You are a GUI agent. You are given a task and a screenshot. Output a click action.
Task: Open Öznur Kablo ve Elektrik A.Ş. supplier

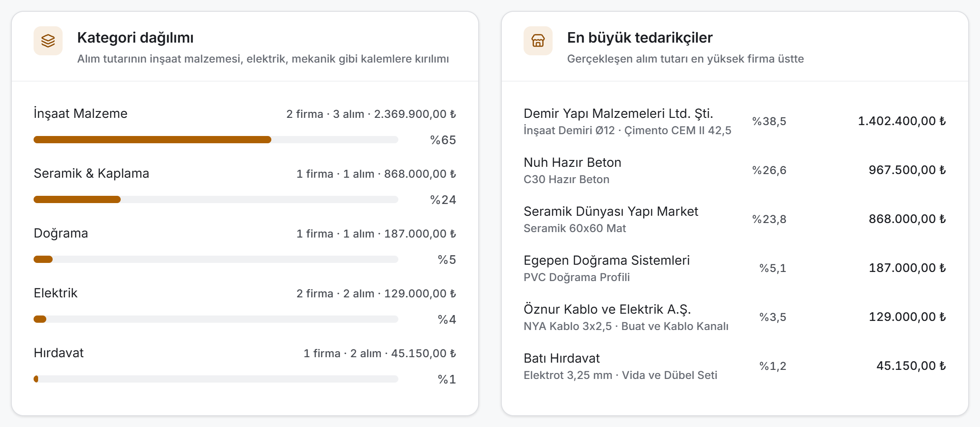[x=735, y=317]
